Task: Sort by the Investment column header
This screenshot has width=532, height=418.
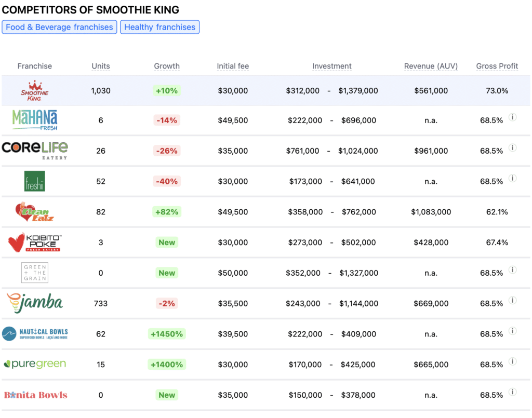Action: (x=332, y=66)
